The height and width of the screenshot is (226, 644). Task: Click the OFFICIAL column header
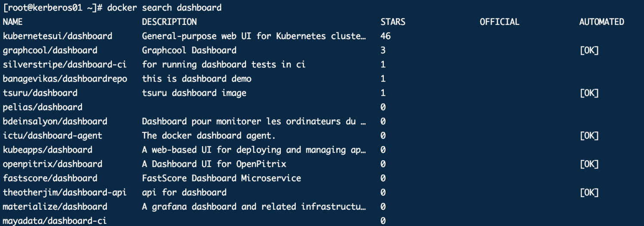(499, 22)
